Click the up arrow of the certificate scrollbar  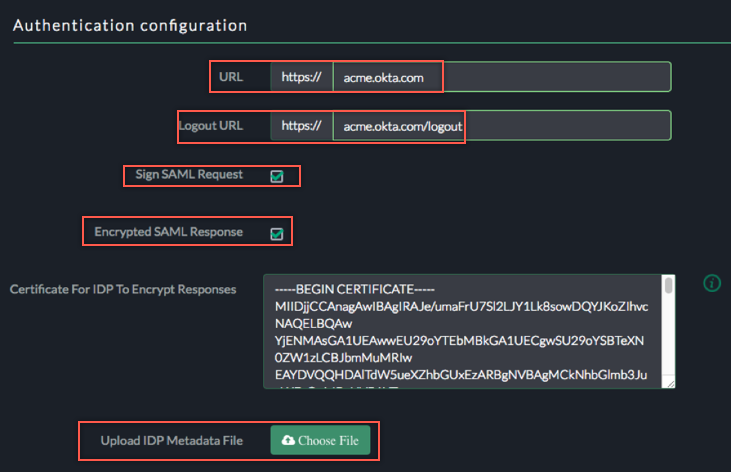tap(669, 280)
